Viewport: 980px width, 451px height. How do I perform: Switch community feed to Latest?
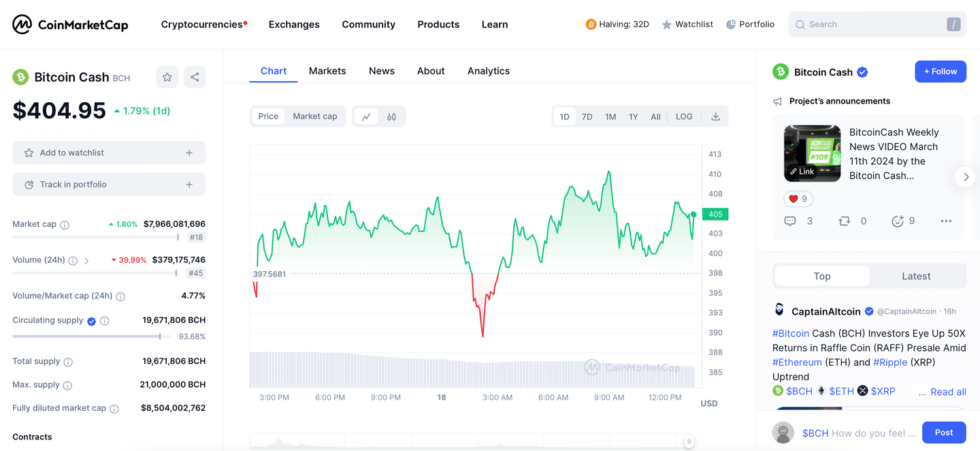[915, 276]
